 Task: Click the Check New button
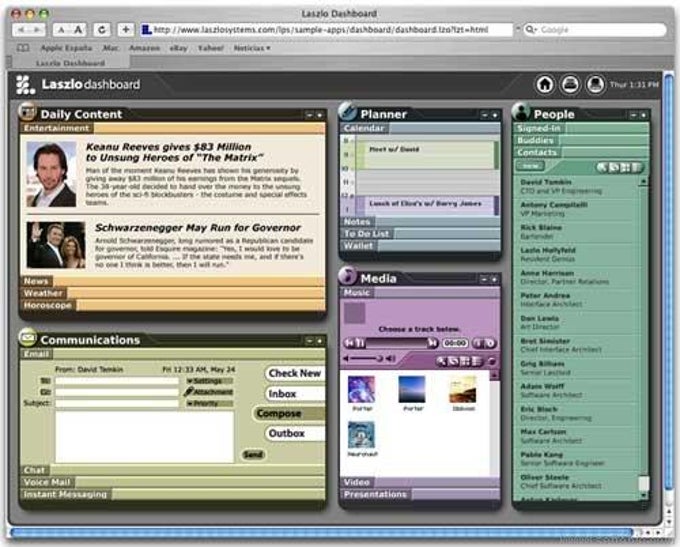click(x=295, y=373)
